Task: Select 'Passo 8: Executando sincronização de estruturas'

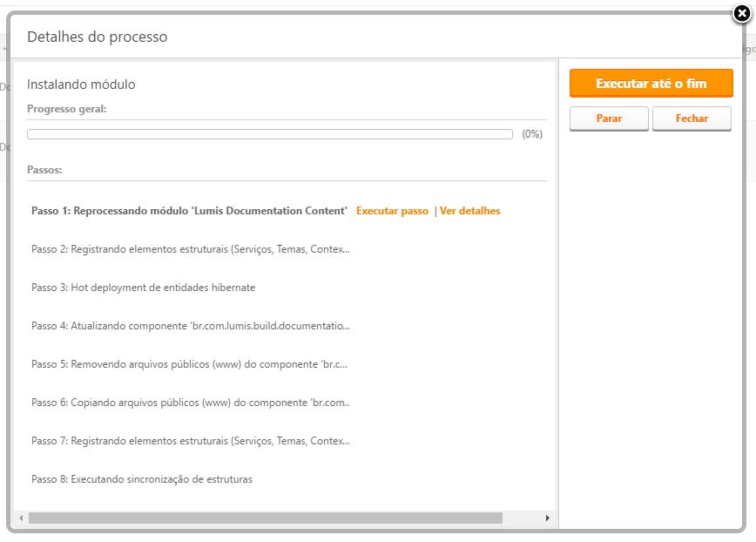Action: (x=142, y=479)
